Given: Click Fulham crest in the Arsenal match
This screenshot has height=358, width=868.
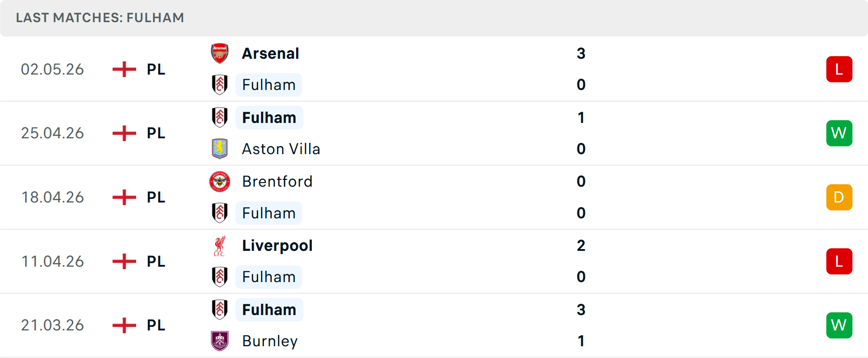Looking at the screenshot, I should [220, 85].
